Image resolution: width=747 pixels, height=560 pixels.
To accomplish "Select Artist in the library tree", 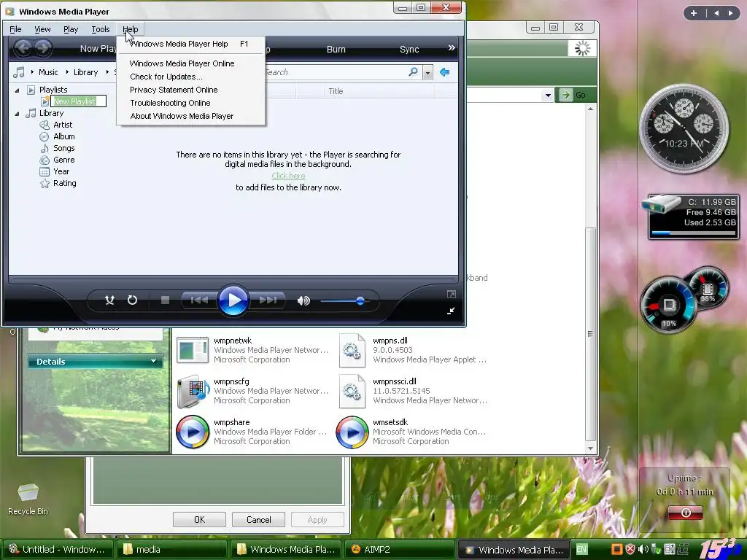I will [x=63, y=125].
